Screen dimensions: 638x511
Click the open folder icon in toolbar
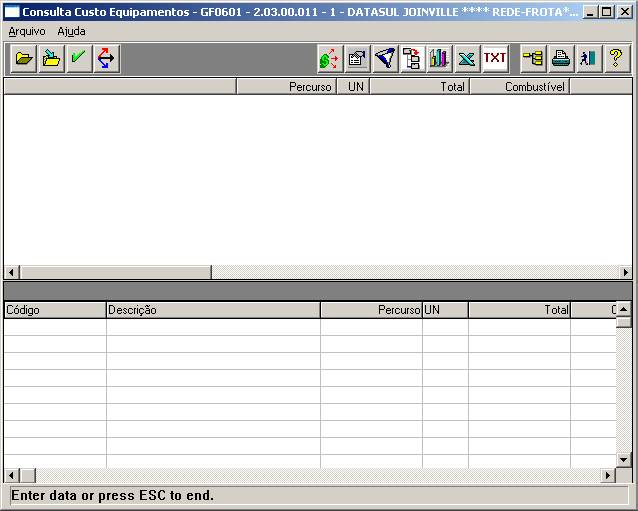coord(24,59)
